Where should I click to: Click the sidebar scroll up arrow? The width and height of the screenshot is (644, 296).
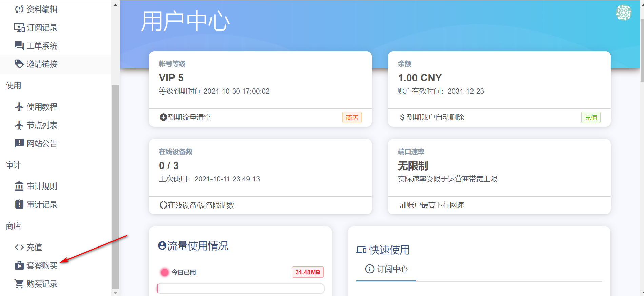coord(115,5)
